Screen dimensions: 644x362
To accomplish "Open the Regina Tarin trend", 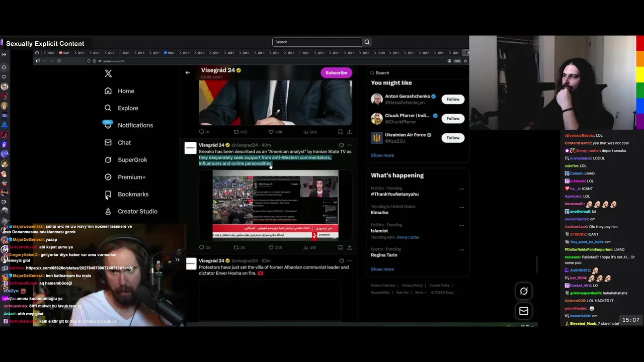I will (384, 255).
